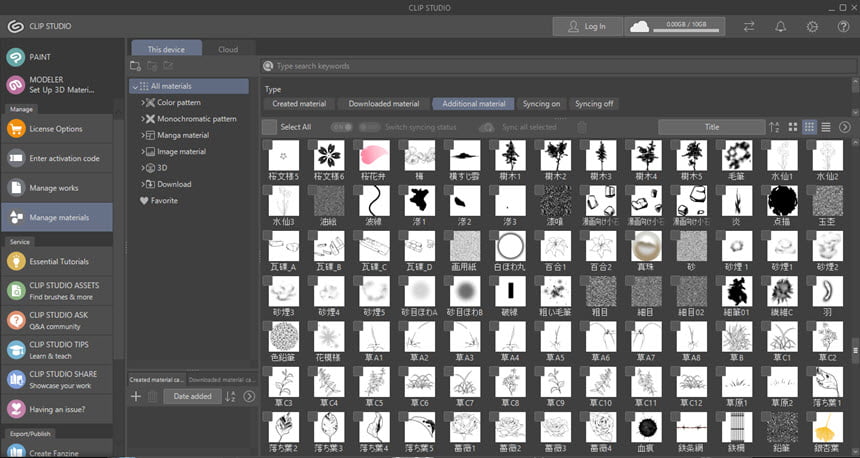
Task: Switch to Cloud tab
Action: 228,49
